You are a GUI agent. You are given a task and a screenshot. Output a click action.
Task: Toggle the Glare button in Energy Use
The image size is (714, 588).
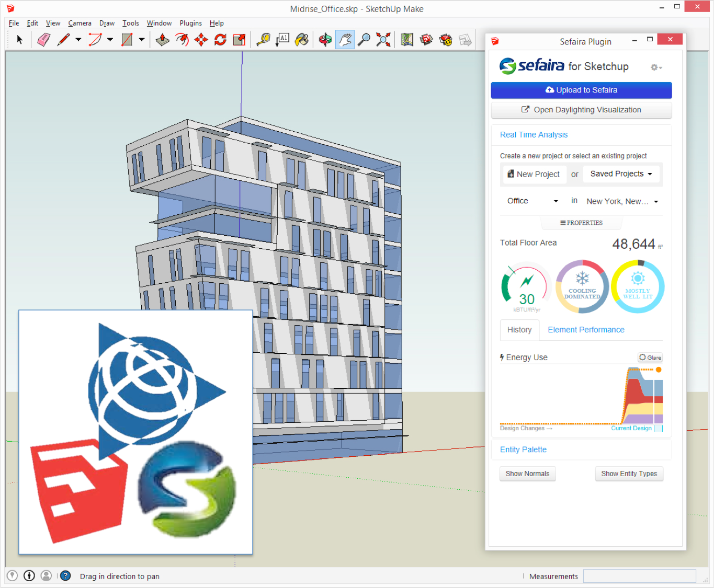(650, 358)
